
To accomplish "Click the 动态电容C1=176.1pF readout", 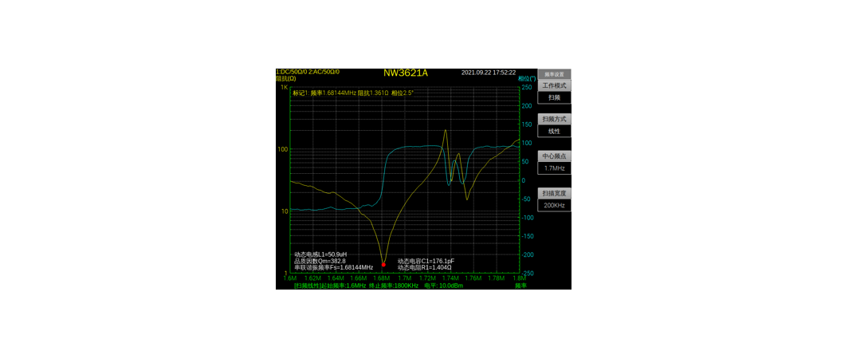I will [x=426, y=261].
